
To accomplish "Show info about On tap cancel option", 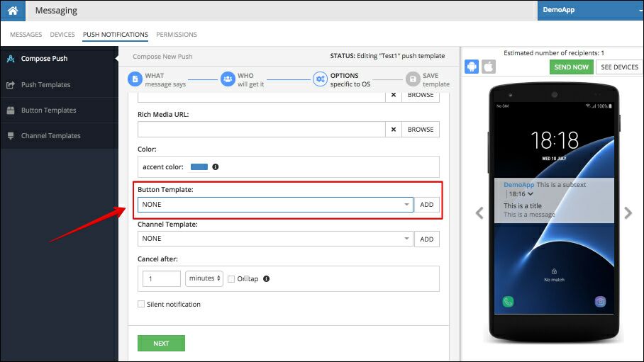I will pos(266,278).
